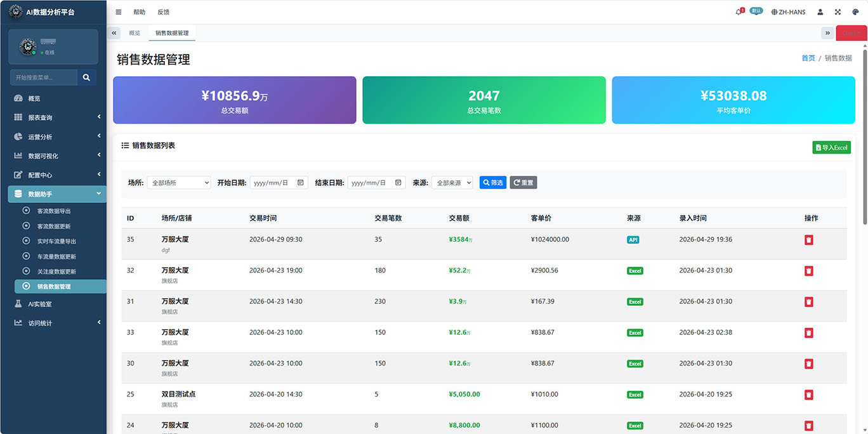Click the 导入Excel button
Image resolution: width=868 pixels, height=434 pixels.
831,147
